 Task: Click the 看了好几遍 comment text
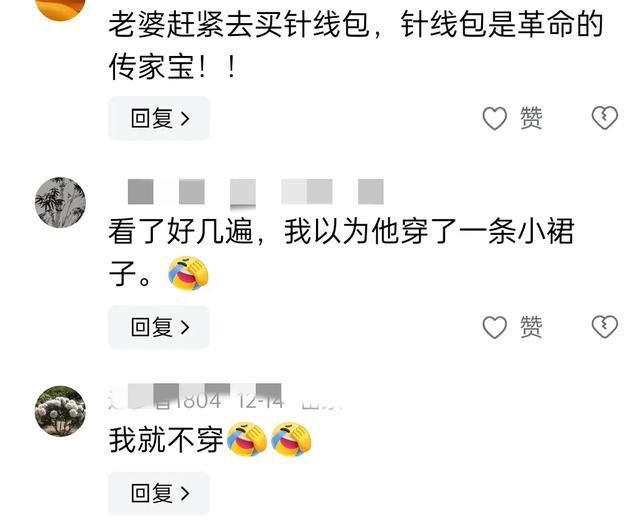click(x=341, y=253)
